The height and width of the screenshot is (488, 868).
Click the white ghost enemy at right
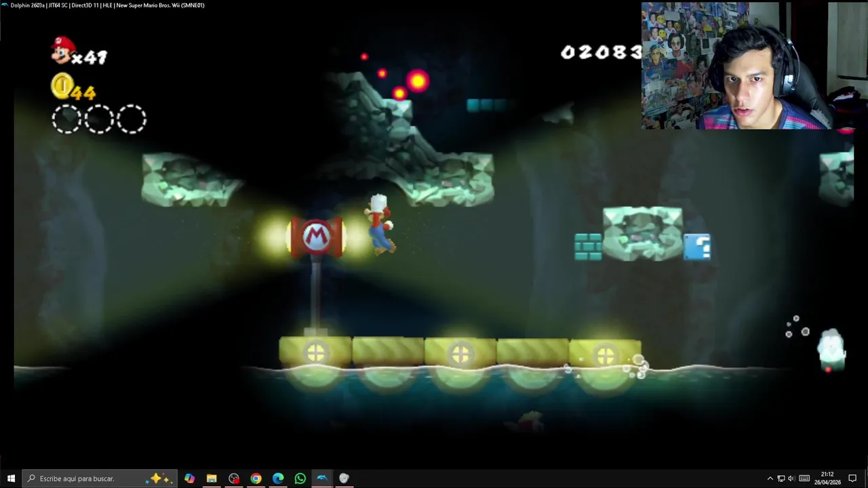[x=831, y=350]
